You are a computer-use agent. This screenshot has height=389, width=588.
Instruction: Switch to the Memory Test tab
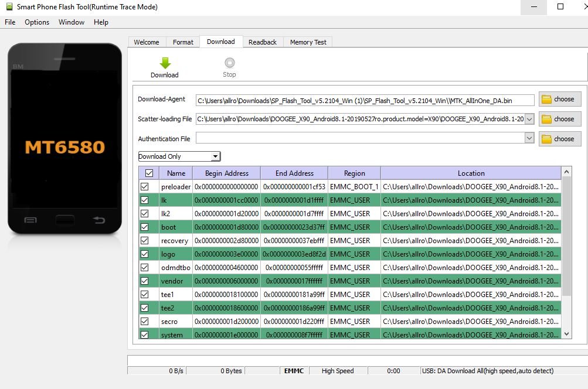[308, 42]
